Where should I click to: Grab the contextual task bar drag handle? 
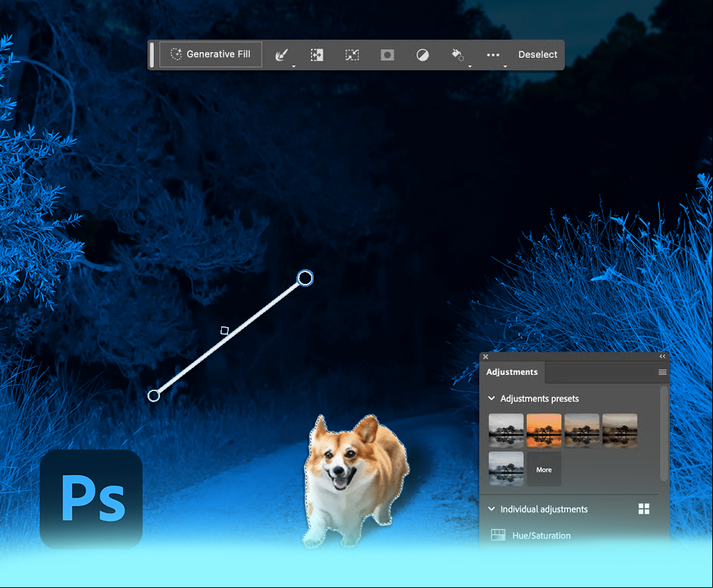[x=152, y=55]
